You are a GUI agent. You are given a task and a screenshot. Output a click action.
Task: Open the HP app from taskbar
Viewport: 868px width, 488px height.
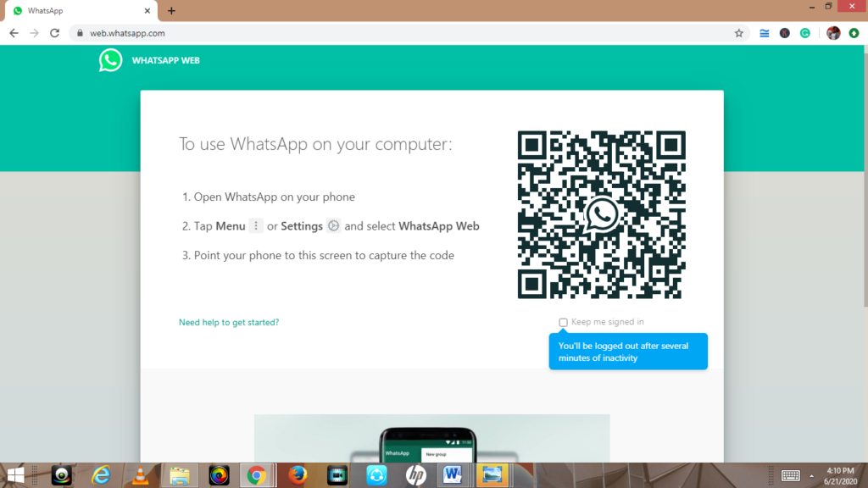tap(415, 475)
